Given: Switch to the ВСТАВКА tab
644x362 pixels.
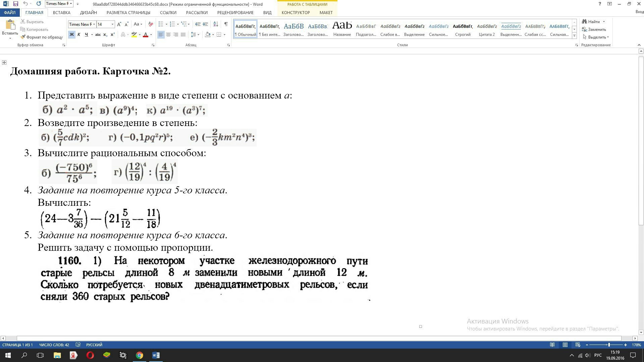Looking at the screenshot, I should coord(61,12).
